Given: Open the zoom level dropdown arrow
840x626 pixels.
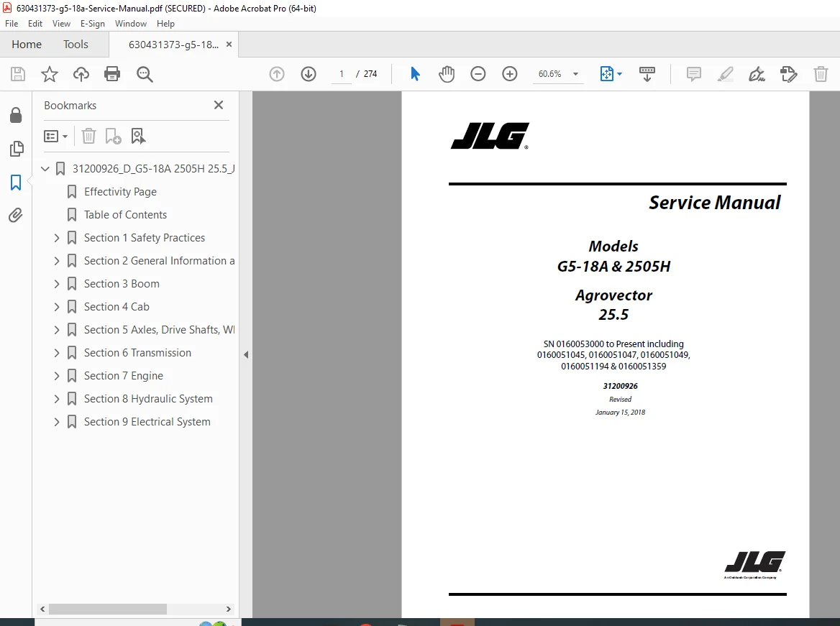Looking at the screenshot, I should point(575,74).
